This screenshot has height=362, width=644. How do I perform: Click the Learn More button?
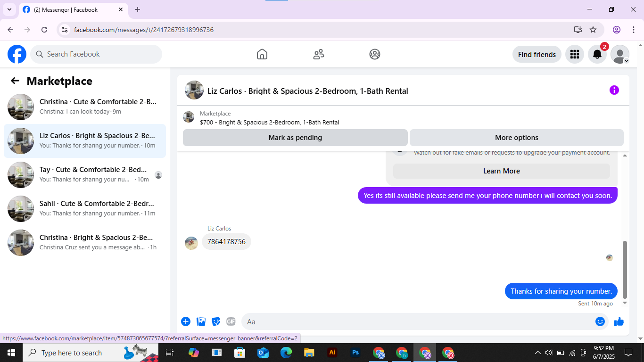click(501, 171)
